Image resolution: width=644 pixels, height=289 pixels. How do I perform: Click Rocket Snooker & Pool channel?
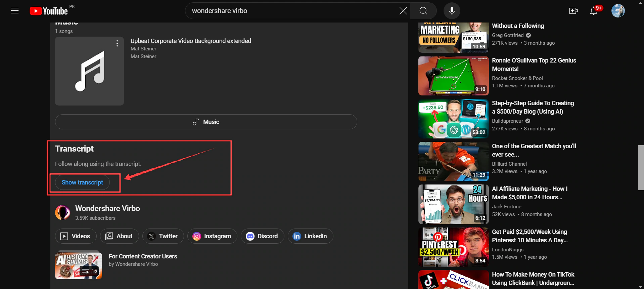(517, 78)
